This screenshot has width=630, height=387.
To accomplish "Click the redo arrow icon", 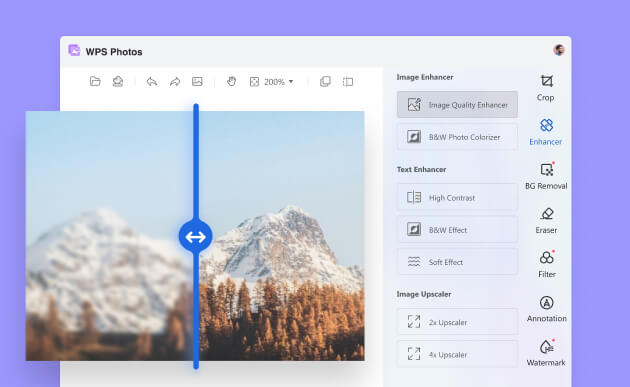I will pyautogui.click(x=175, y=82).
